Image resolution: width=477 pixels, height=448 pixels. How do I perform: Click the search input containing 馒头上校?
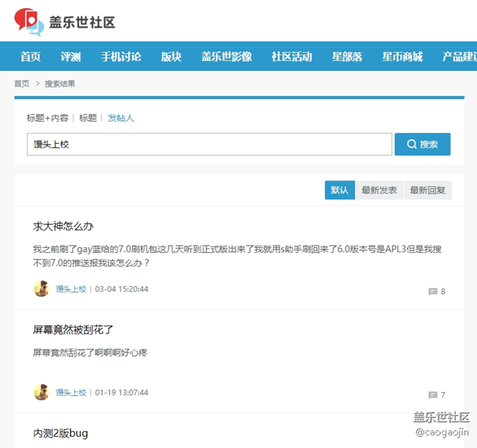(209, 144)
